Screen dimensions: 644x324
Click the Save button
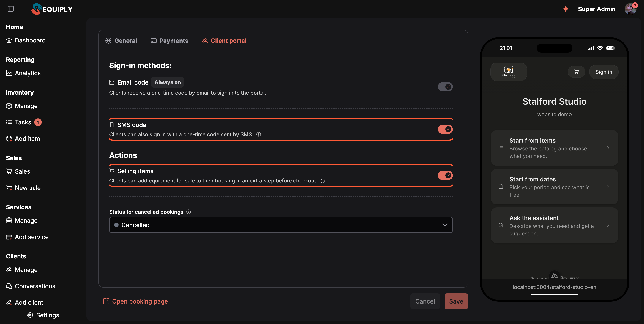point(456,301)
